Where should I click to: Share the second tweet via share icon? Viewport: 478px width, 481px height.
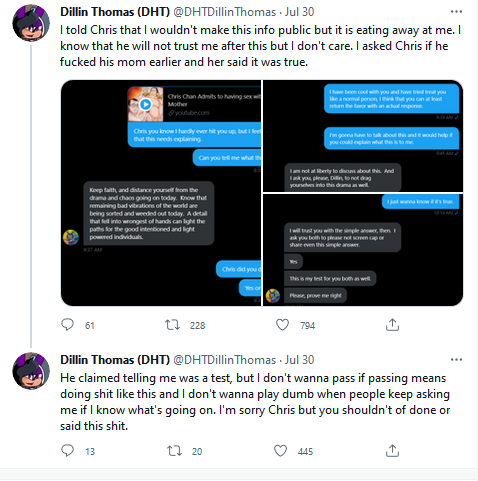click(x=392, y=451)
